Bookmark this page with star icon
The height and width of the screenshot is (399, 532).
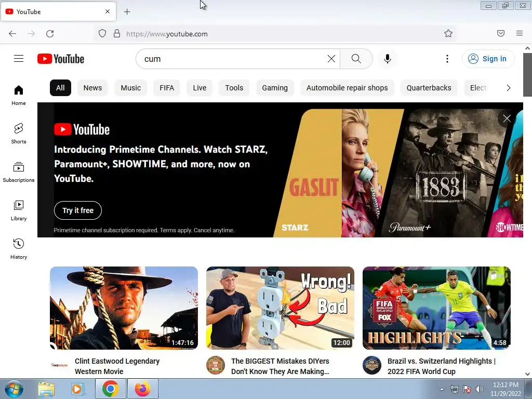coord(448,33)
